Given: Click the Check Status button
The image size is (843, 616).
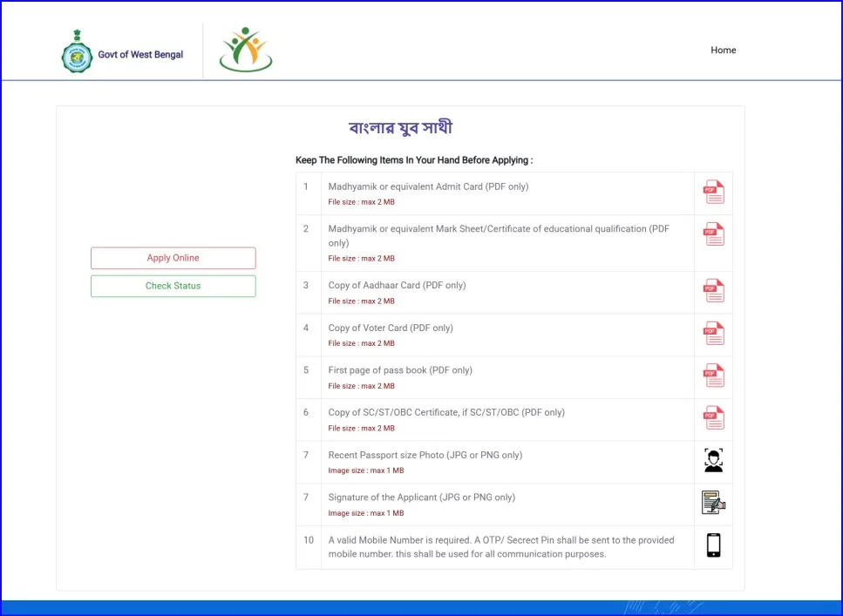Looking at the screenshot, I should pyautogui.click(x=173, y=286).
